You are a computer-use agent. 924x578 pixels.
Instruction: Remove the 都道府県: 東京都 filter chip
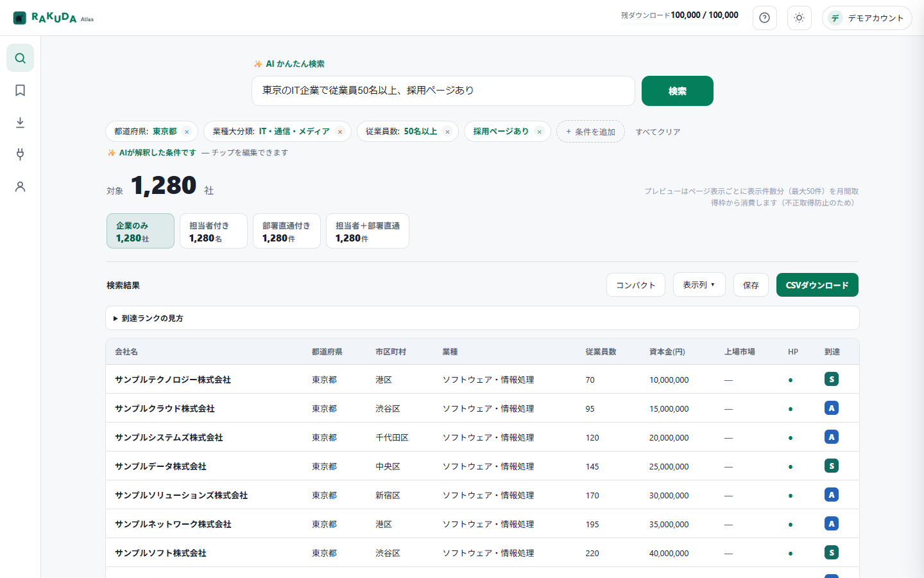point(187,132)
